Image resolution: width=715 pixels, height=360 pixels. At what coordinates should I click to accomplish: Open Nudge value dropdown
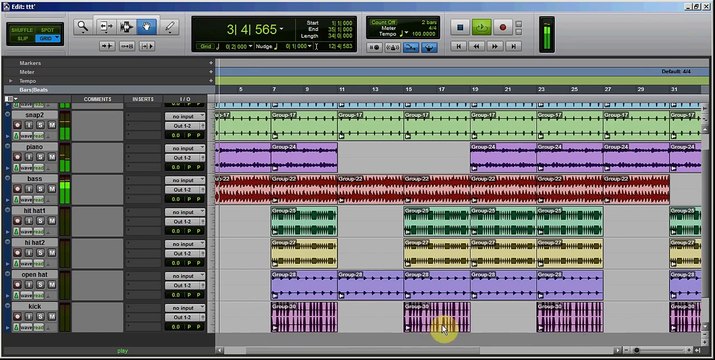click(310, 46)
